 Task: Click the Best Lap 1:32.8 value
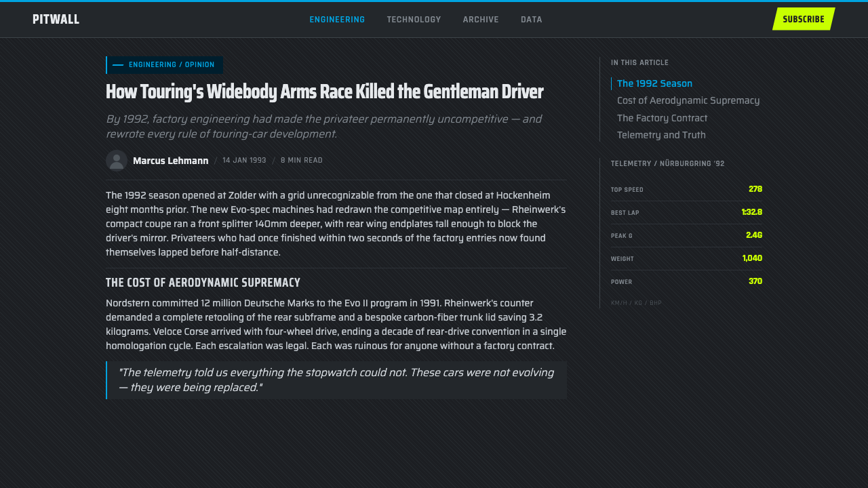(751, 212)
